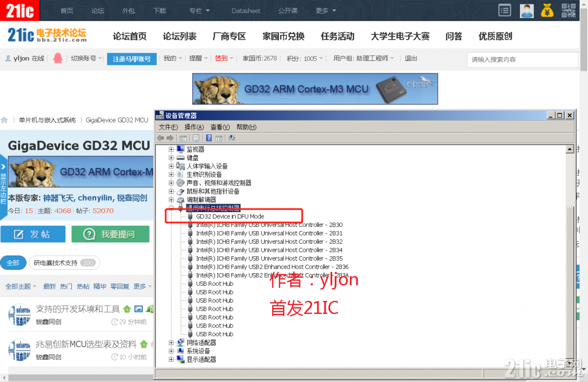The image size is (588, 382).
Task: Click the show console tree toolbar icon
Action: (183, 138)
